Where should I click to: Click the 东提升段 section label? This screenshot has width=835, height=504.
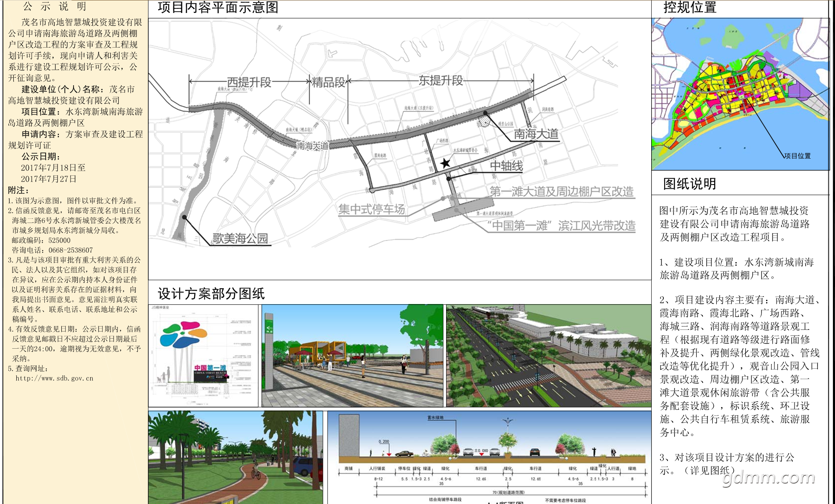click(441, 80)
